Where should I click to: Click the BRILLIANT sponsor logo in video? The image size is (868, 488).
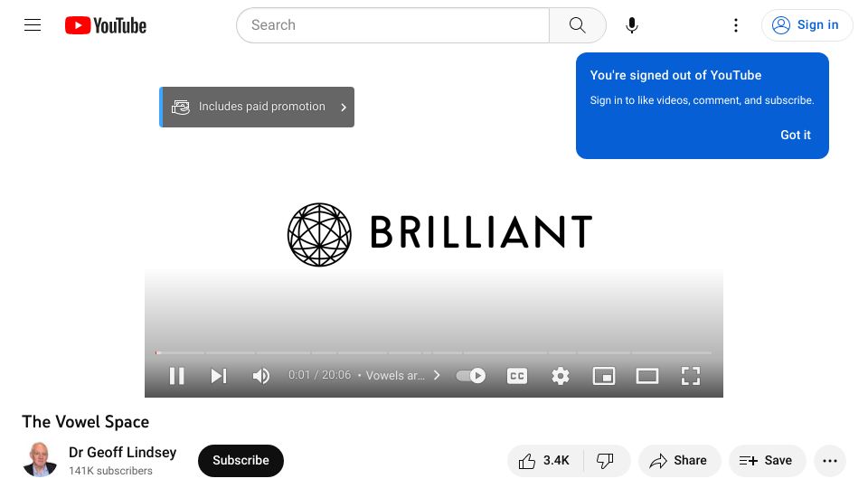pyautogui.click(x=439, y=234)
